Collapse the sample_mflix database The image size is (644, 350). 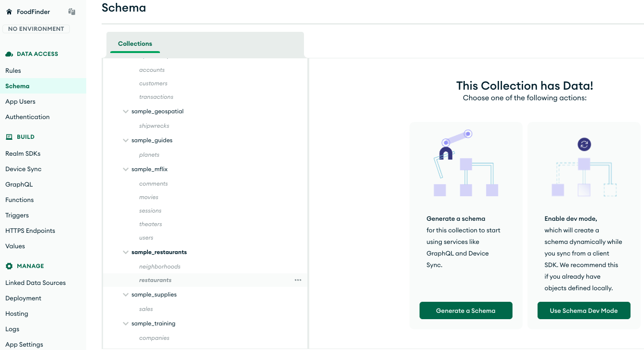tap(126, 169)
